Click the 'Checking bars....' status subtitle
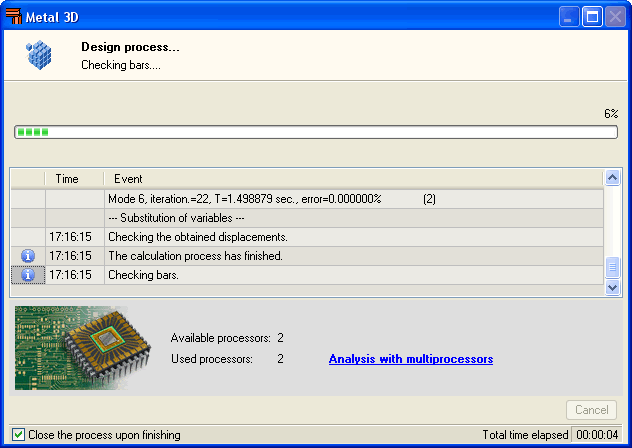 pos(121,65)
